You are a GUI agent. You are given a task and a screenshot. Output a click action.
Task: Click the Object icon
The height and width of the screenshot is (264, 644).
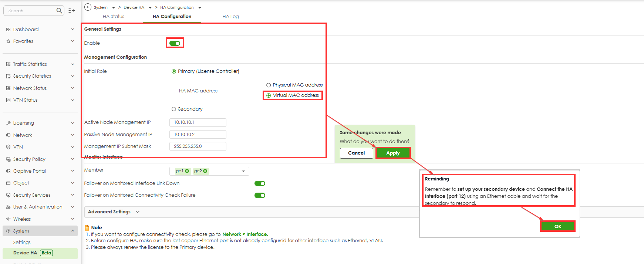pyautogui.click(x=8, y=183)
